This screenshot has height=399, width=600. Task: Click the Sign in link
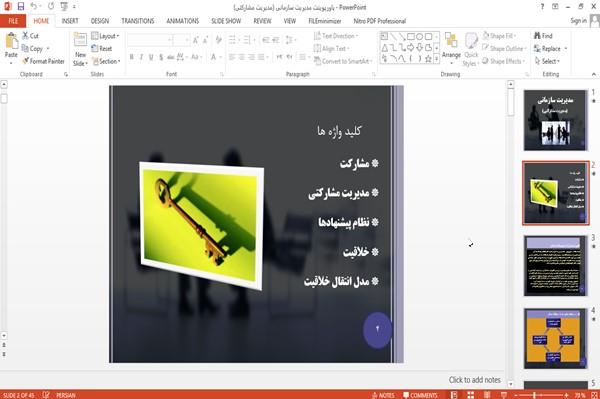[x=579, y=21]
